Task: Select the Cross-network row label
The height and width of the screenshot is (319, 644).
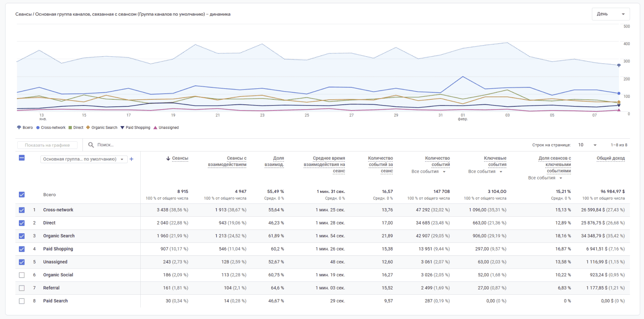Action: (x=58, y=210)
